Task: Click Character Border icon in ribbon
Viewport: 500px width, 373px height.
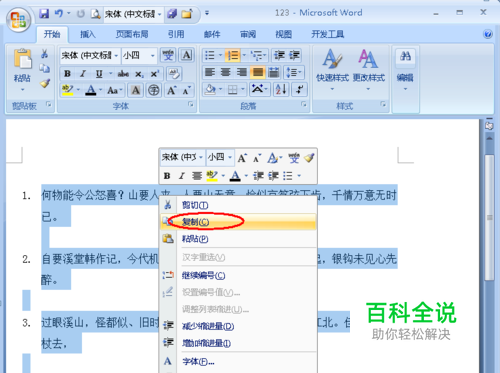Action: [x=187, y=55]
